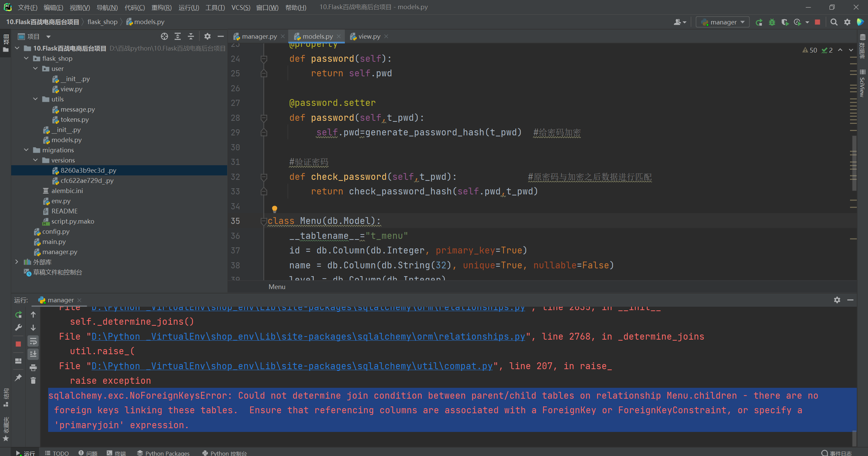Open relationships.py link at line 2768
Screen dimensions: 868x456
308,337
